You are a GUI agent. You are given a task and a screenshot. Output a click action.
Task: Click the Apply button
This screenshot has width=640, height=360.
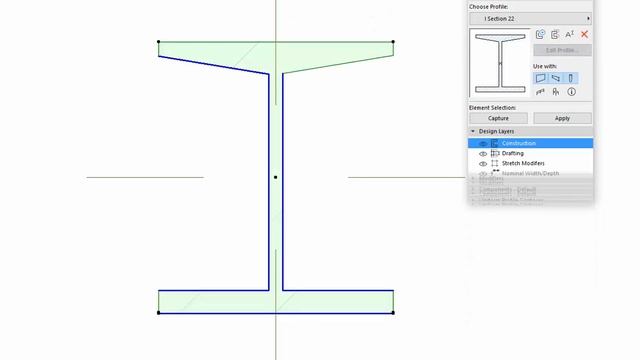[x=562, y=118]
